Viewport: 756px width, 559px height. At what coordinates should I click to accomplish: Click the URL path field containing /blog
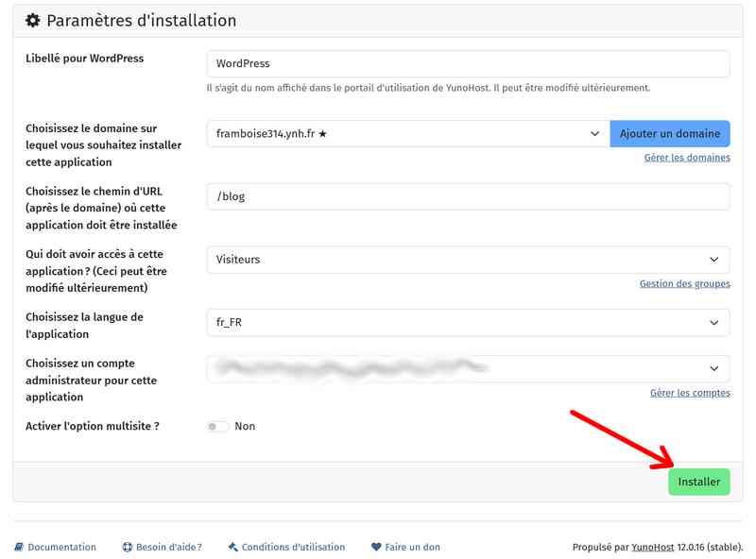(x=468, y=196)
